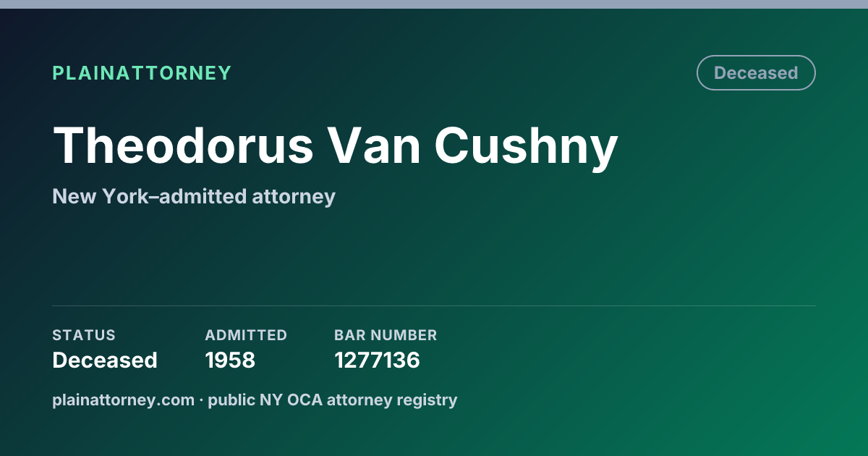Click the word Van in the heading
This screenshot has width=868, height=456.
click(x=375, y=145)
